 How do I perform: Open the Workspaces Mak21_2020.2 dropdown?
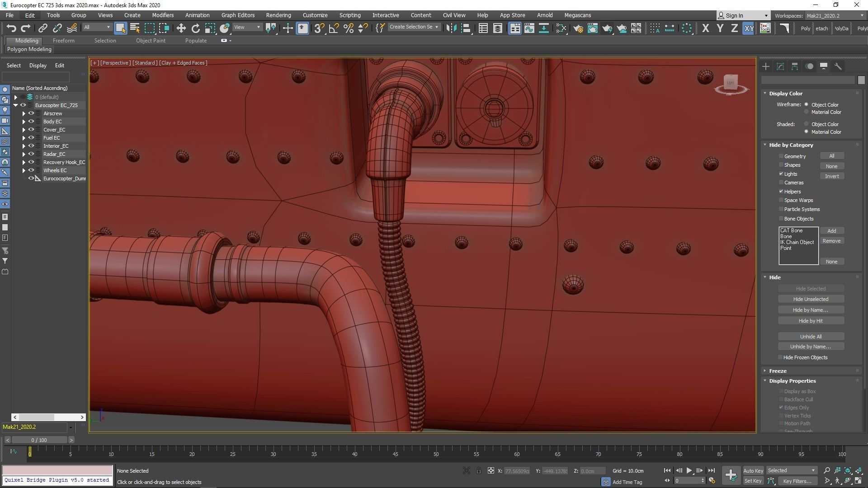pos(834,16)
